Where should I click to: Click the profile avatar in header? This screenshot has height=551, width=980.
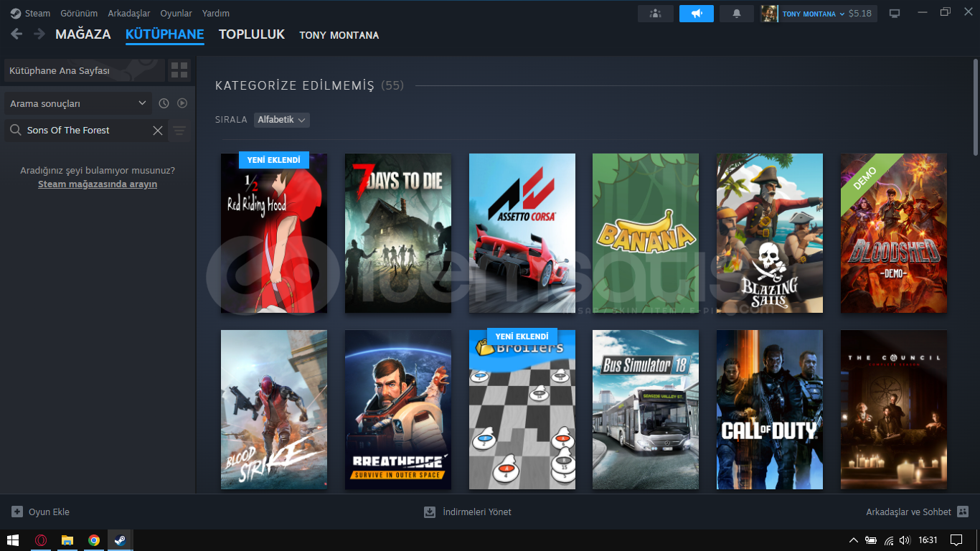point(770,14)
